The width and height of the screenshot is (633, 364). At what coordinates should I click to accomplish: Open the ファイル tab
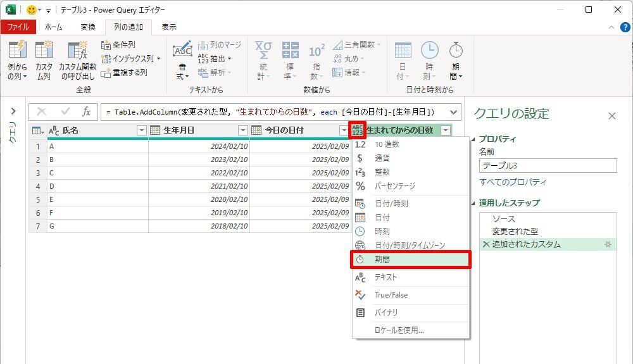18,27
